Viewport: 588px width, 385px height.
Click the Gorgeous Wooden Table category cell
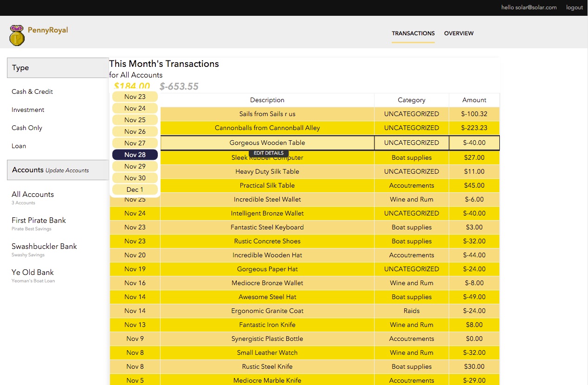(411, 143)
